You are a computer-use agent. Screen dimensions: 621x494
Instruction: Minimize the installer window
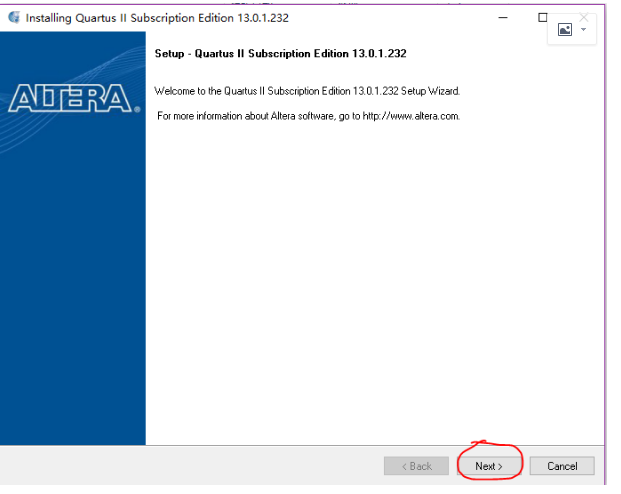coord(503,18)
